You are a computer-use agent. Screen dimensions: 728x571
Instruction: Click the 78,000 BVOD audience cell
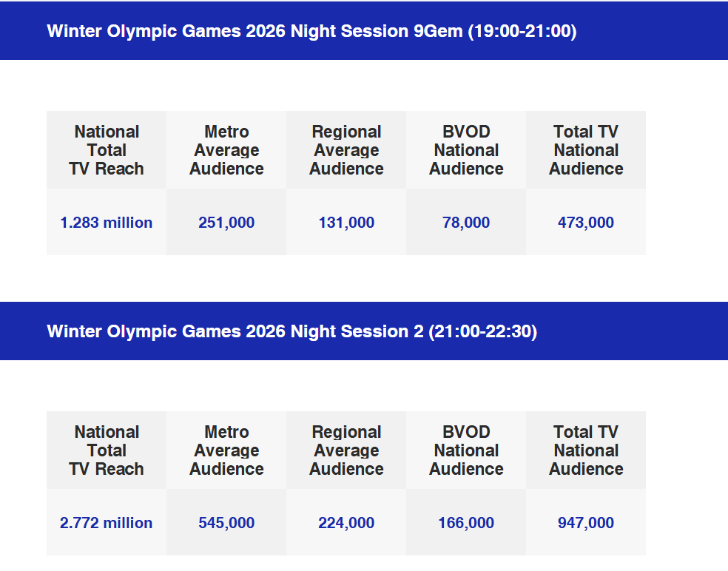(x=466, y=223)
